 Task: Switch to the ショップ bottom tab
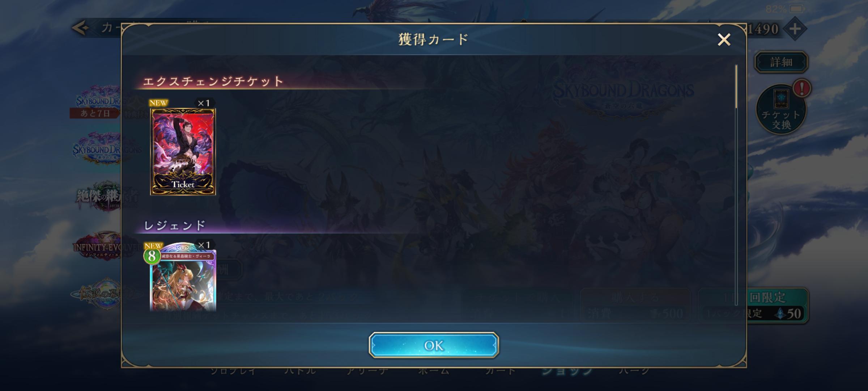coord(567,370)
